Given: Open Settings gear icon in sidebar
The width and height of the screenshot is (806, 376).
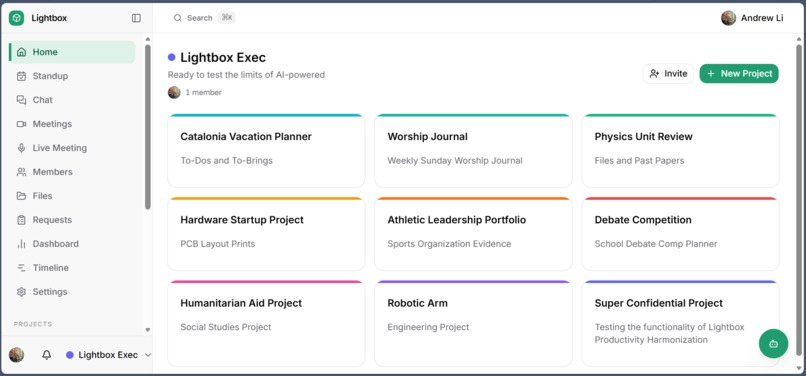Looking at the screenshot, I should pyautogui.click(x=21, y=292).
